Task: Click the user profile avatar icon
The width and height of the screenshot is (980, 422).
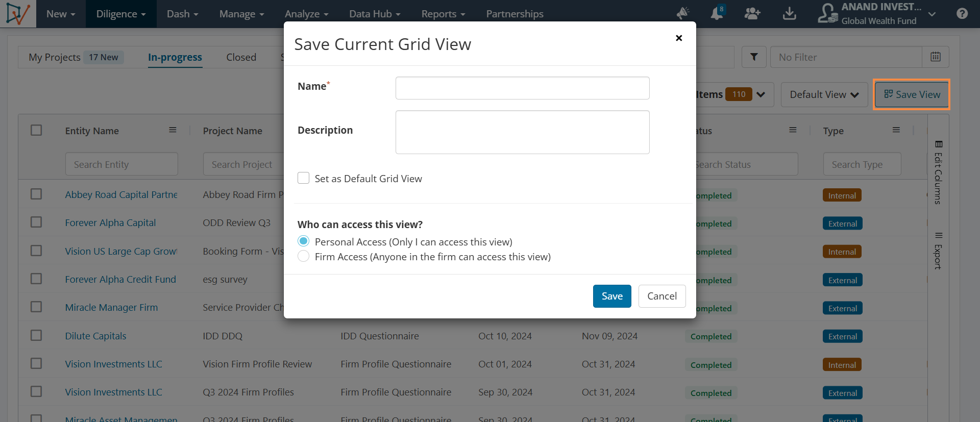Action: point(827,14)
